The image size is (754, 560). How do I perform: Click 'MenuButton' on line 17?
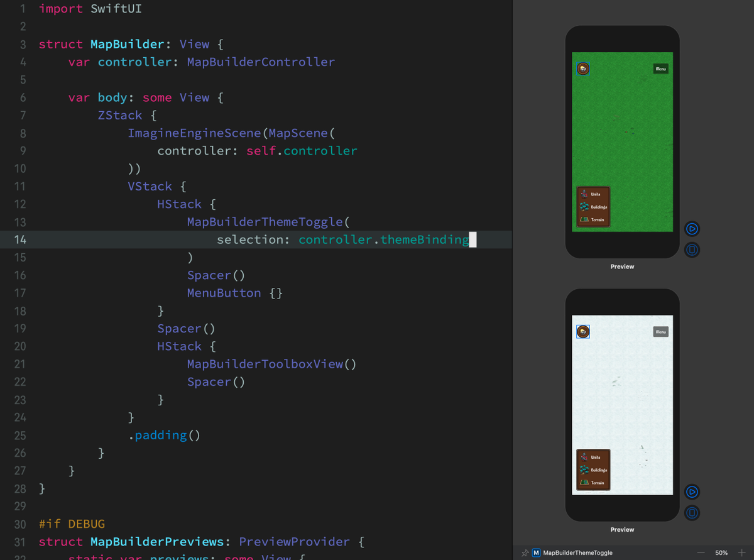click(224, 293)
